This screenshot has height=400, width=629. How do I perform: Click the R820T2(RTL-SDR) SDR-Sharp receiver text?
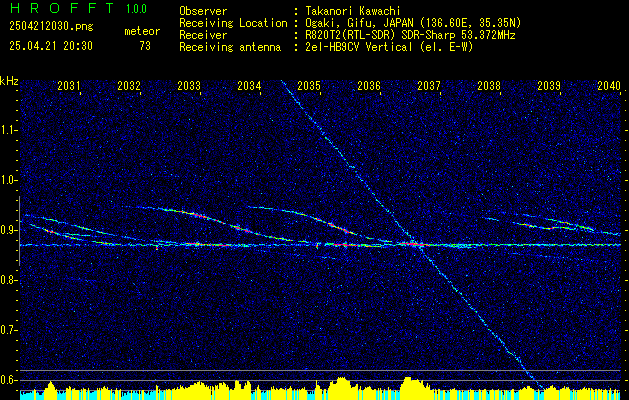[410, 35]
